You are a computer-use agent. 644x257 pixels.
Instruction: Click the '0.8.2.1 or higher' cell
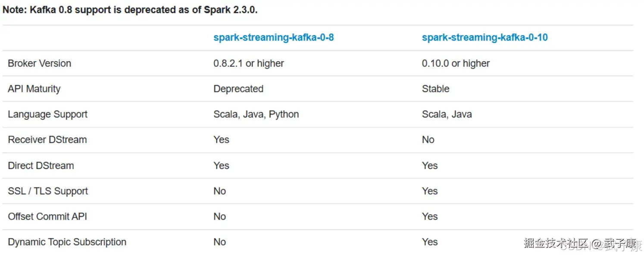(249, 63)
